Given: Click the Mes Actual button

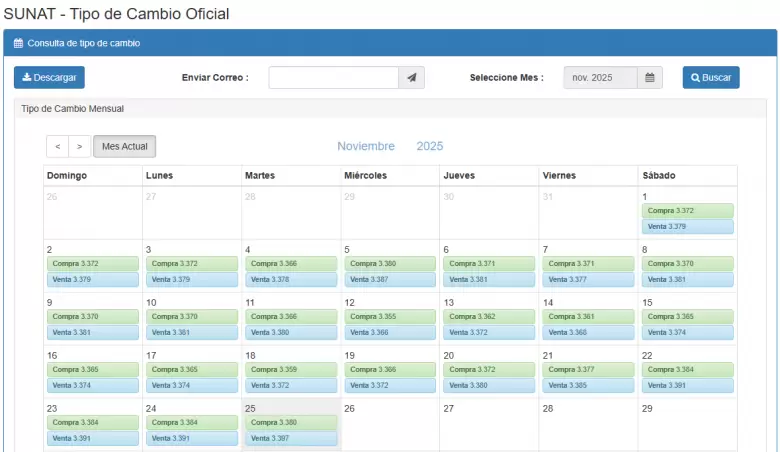Looking at the screenshot, I should (x=125, y=147).
